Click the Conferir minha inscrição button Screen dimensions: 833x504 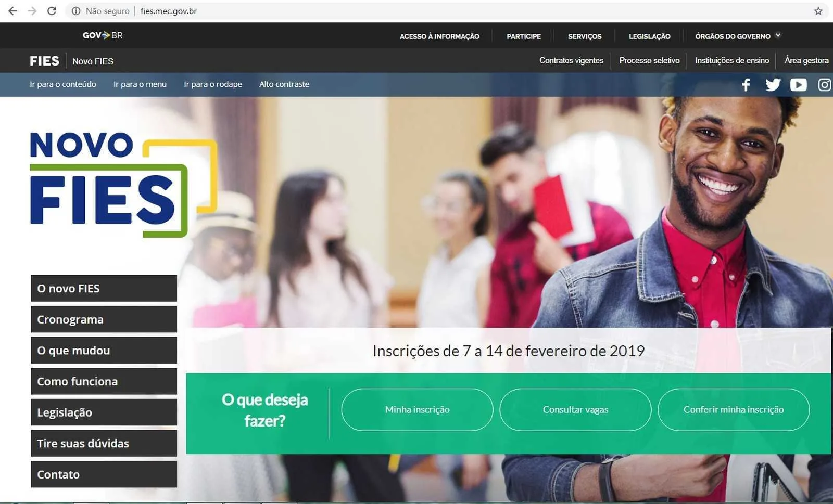(x=734, y=410)
